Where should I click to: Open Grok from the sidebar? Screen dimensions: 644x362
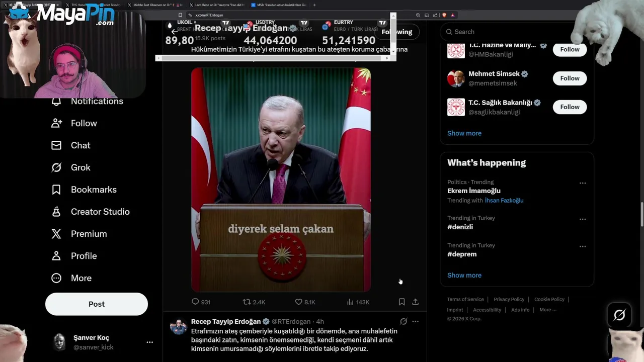(x=71, y=167)
